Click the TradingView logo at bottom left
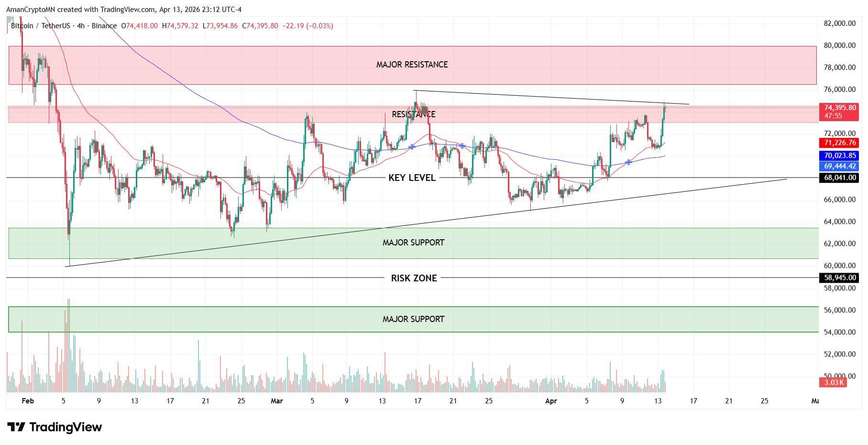This screenshot has width=868, height=445. coord(55,427)
